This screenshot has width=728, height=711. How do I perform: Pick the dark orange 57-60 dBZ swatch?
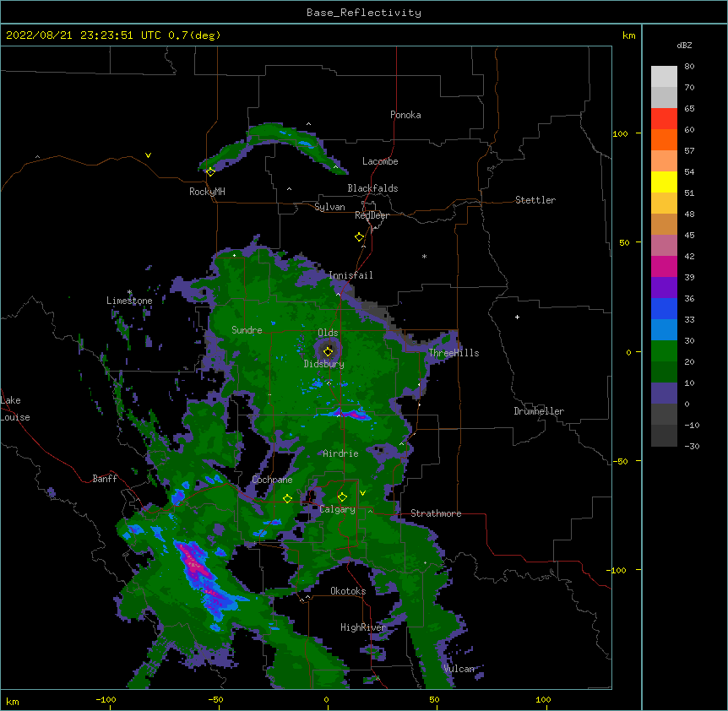pyautogui.click(x=664, y=139)
